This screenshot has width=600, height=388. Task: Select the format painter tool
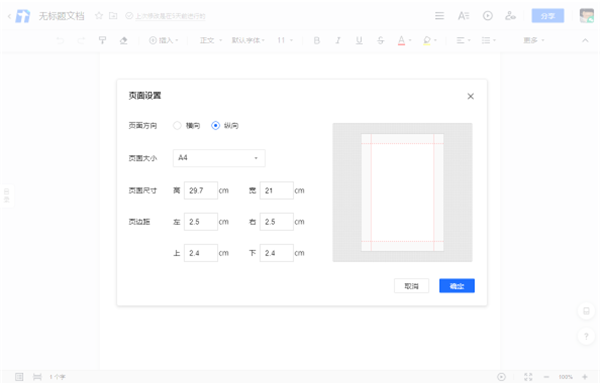pyautogui.click(x=102, y=40)
